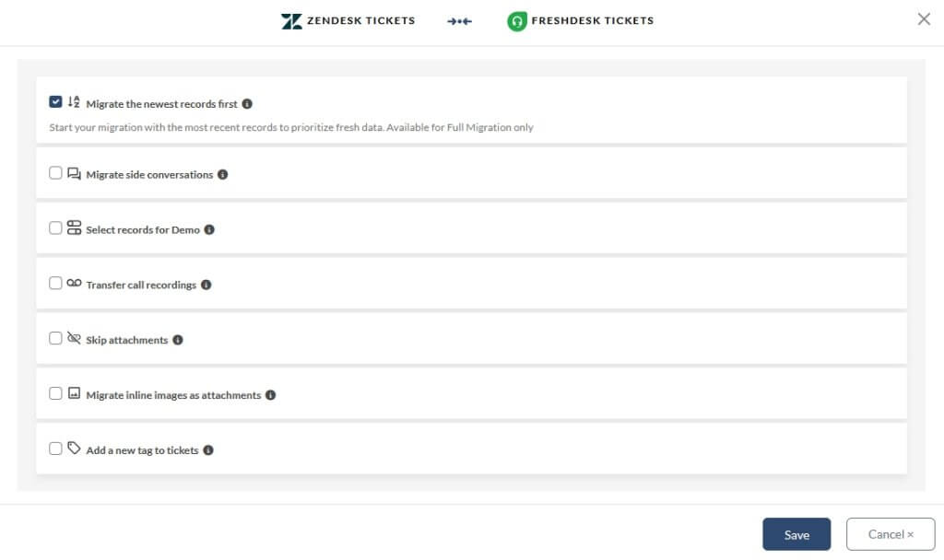Click Select records for Demo label
This screenshot has width=944, height=560.
[143, 229]
